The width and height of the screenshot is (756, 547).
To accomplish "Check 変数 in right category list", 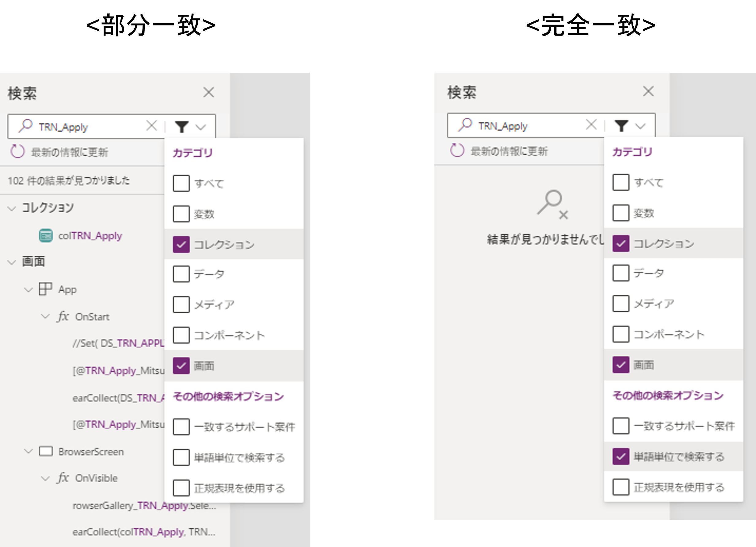I will tap(621, 213).
